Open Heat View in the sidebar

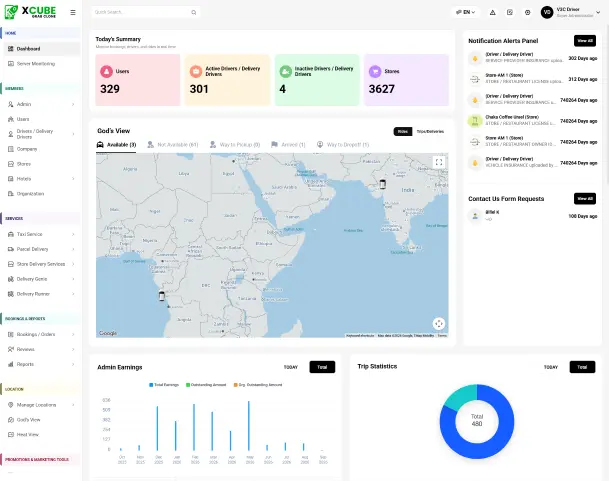[42, 435]
